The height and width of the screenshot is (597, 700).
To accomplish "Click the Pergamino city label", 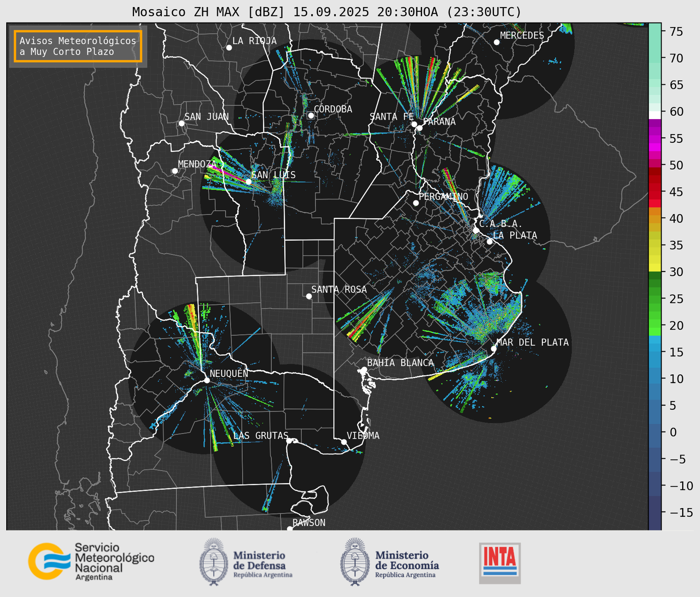I will coord(443,196).
